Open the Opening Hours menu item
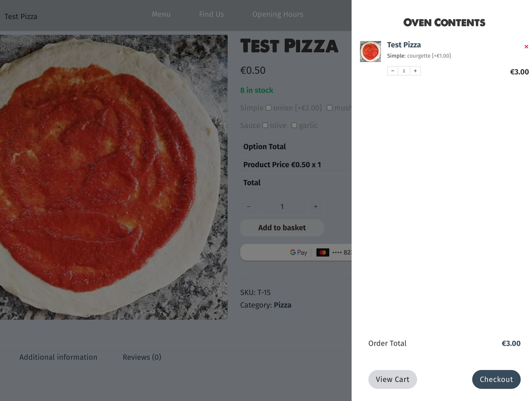This screenshot has height=401, width=532. click(x=278, y=14)
